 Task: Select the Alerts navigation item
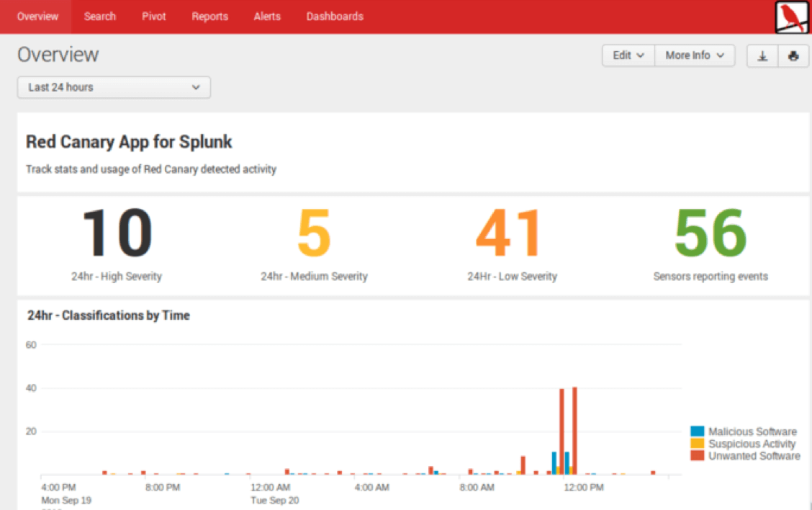pyautogui.click(x=267, y=17)
